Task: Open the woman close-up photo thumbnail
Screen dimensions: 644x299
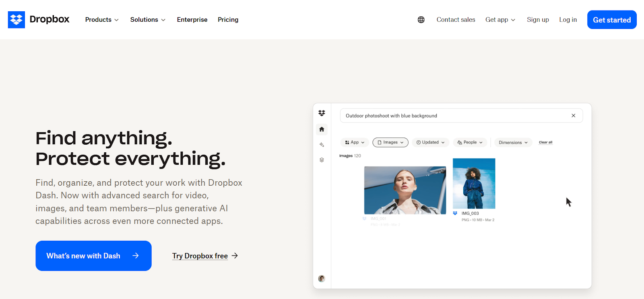Action: [405, 190]
